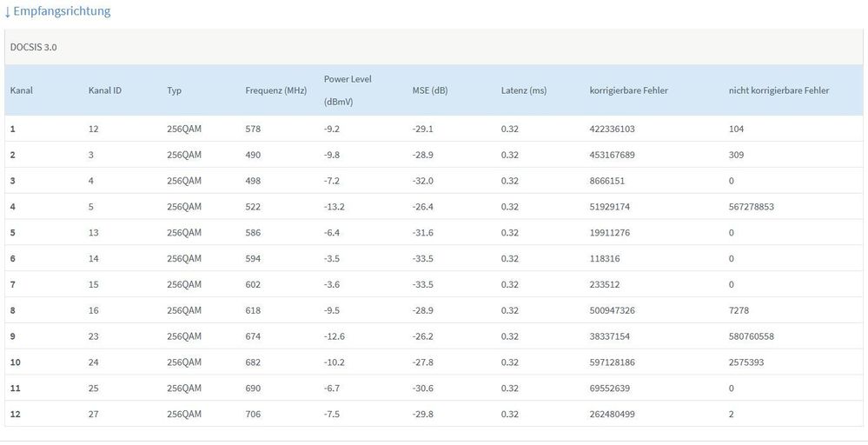The image size is (868, 445).
Task: Click the Frequenz (MHz) column header
Action: [275, 90]
